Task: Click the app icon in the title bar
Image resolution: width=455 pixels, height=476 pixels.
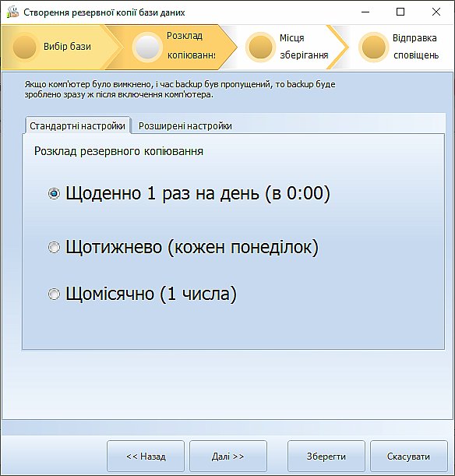Action: [x=12, y=12]
